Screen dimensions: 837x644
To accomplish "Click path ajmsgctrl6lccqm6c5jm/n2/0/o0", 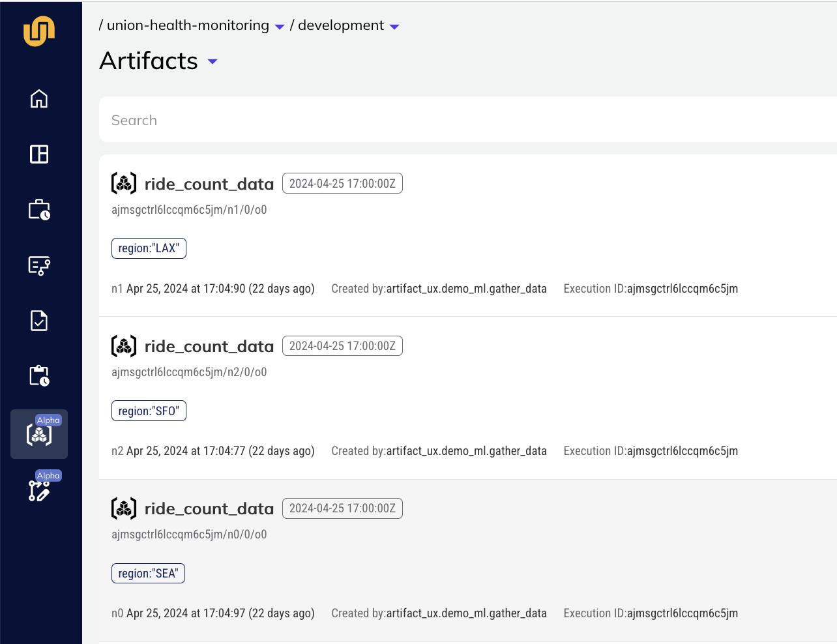I will click(x=189, y=372).
